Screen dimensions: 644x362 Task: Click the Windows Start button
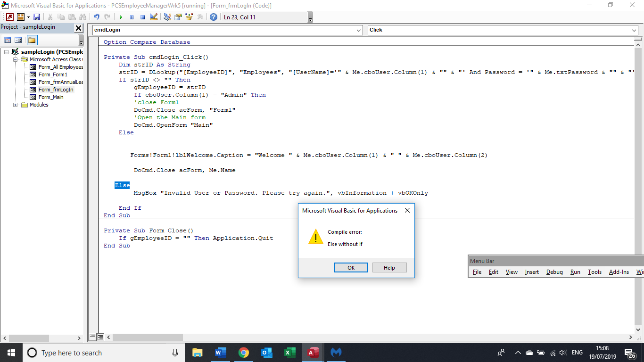point(11,353)
